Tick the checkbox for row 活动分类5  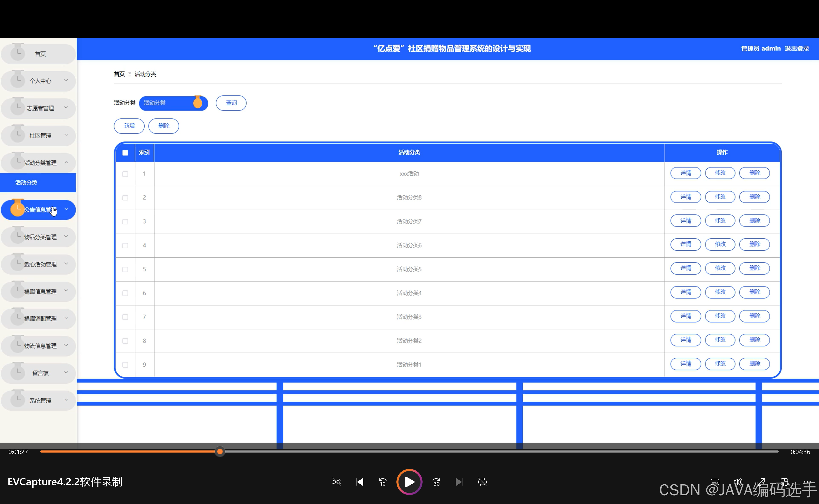click(125, 269)
